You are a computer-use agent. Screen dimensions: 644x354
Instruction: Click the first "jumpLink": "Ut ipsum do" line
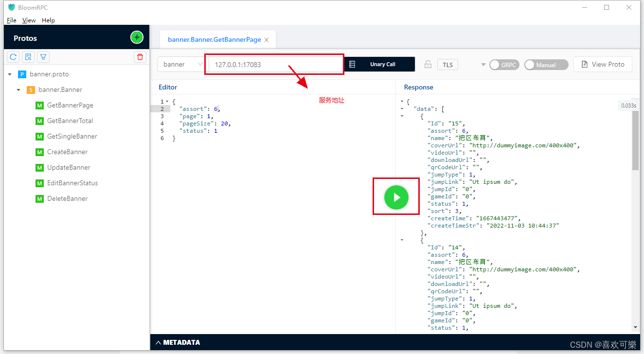tap(473, 182)
